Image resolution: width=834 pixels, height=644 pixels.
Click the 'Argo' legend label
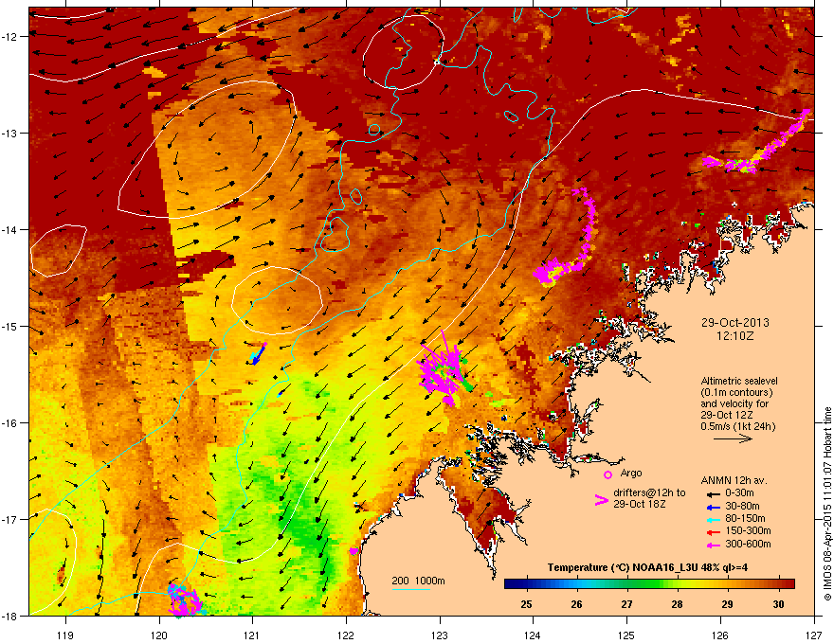(631, 474)
